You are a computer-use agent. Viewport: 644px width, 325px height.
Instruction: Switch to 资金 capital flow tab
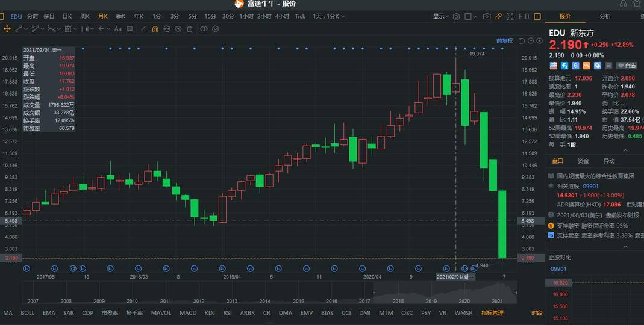point(583,161)
